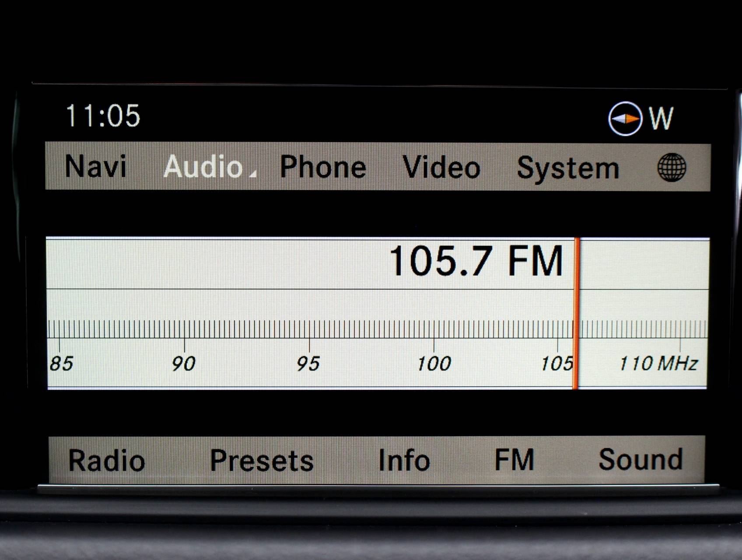Select the FM band option
742x560 pixels.
[514, 460]
